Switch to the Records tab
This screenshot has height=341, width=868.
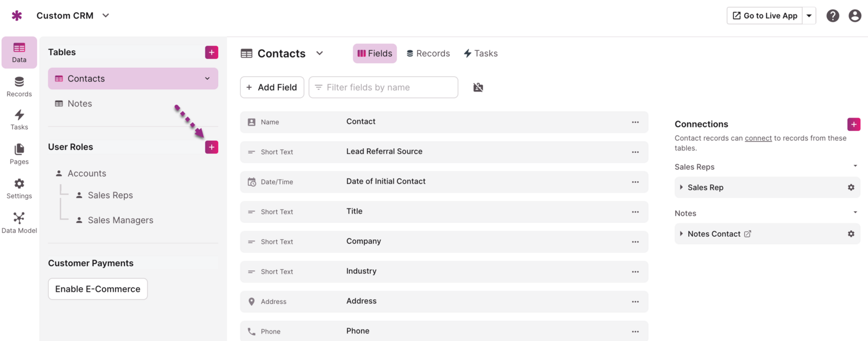(428, 53)
